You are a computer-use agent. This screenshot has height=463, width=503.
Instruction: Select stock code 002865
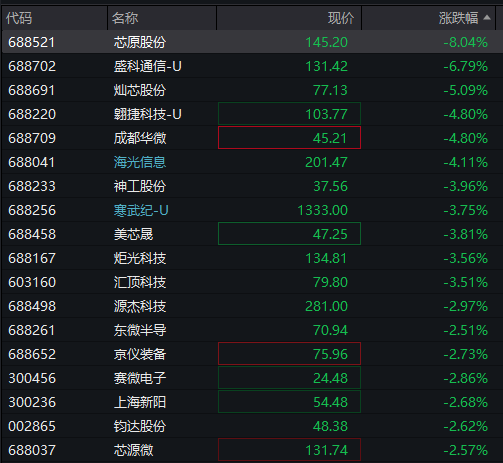click(32, 426)
